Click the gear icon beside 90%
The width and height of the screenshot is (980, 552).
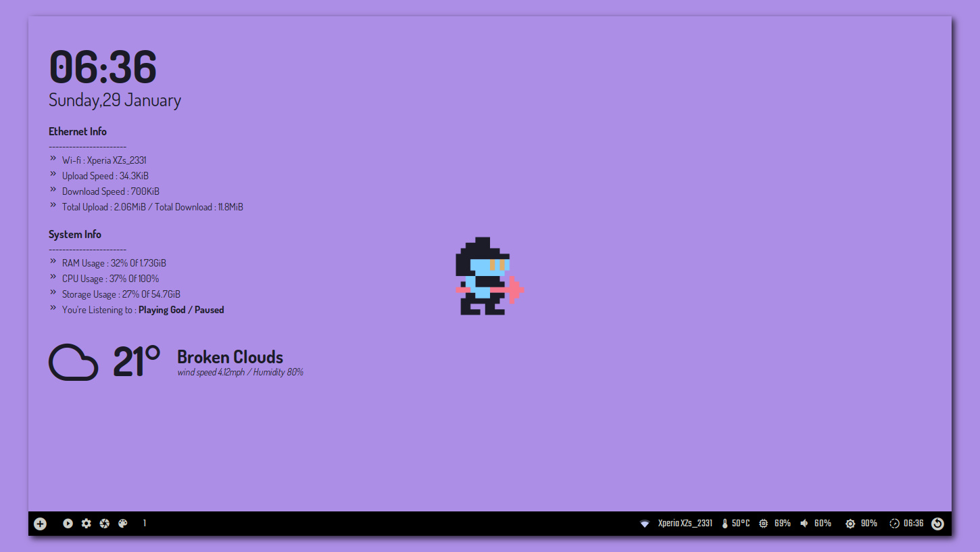tap(850, 523)
